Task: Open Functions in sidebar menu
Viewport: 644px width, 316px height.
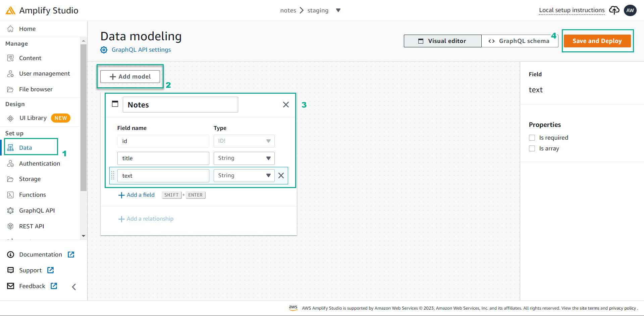Action: pyautogui.click(x=33, y=195)
